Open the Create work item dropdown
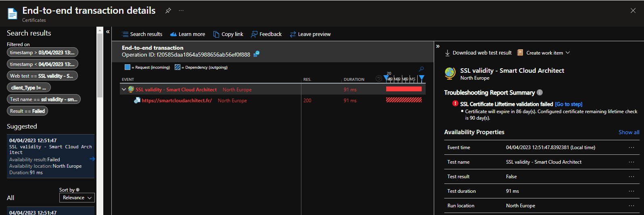644x215 pixels. tap(544, 53)
